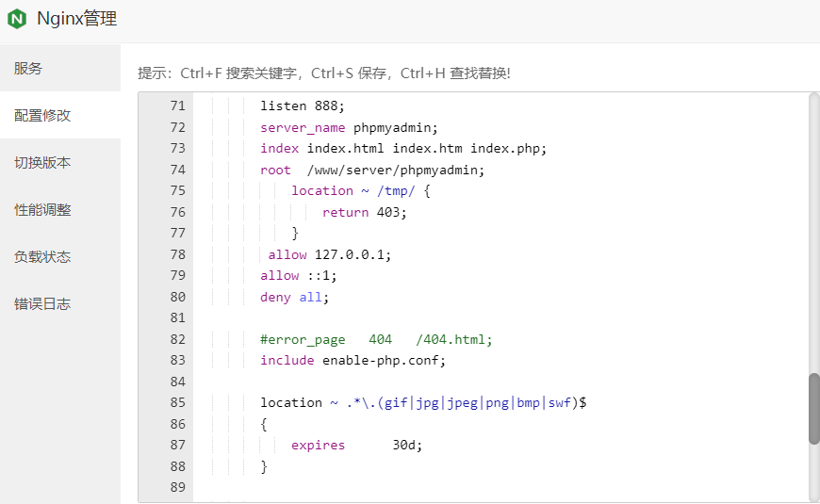Click the Ctrl+F hint text above editor

(324, 73)
